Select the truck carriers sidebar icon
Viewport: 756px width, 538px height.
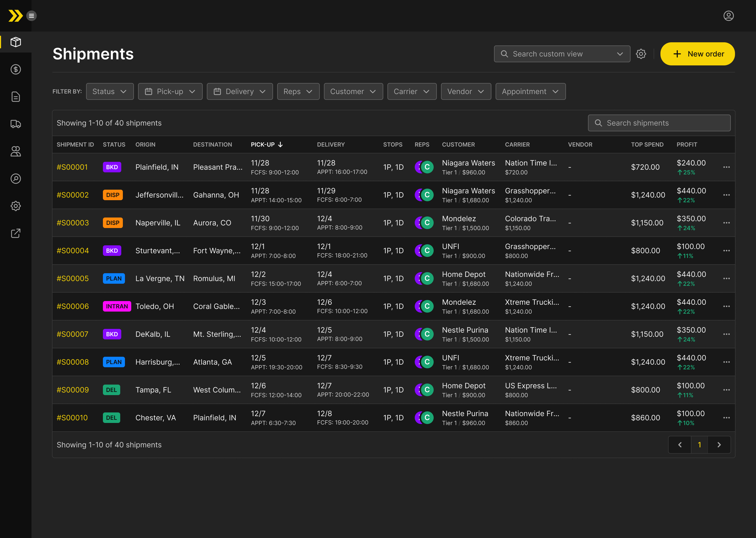point(15,124)
